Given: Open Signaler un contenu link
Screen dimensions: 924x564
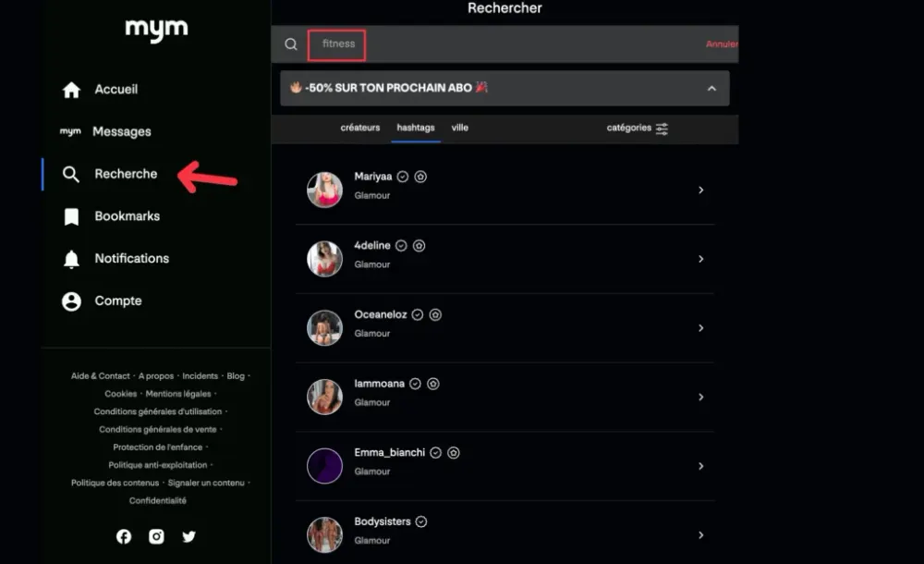Looking at the screenshot, I should 206,483.
